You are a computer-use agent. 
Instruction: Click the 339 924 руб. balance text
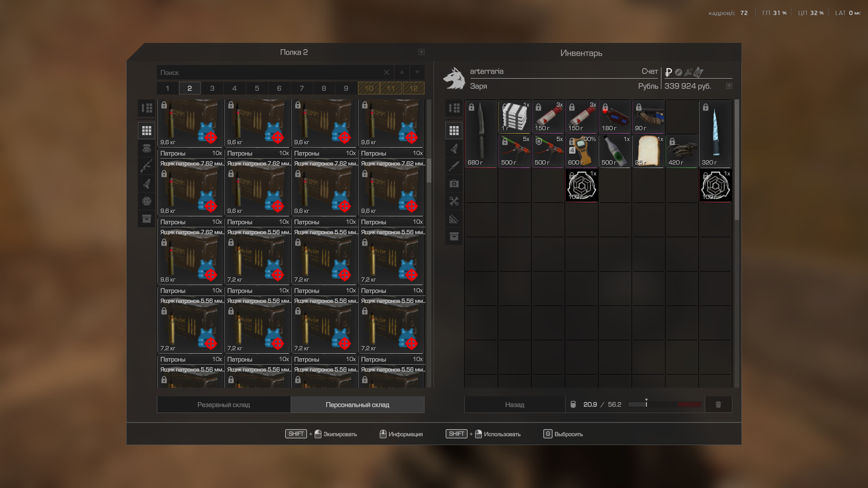click(x=688, y=86)
